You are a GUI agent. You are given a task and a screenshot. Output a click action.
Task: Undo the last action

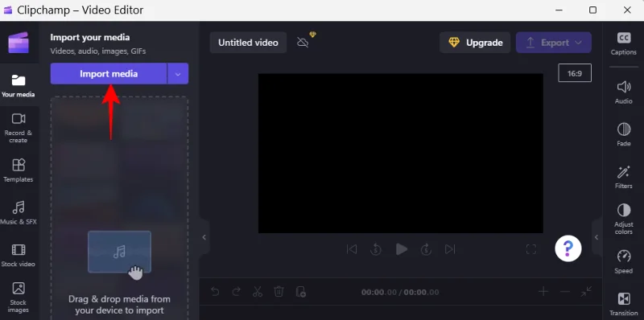click(215, 292)
